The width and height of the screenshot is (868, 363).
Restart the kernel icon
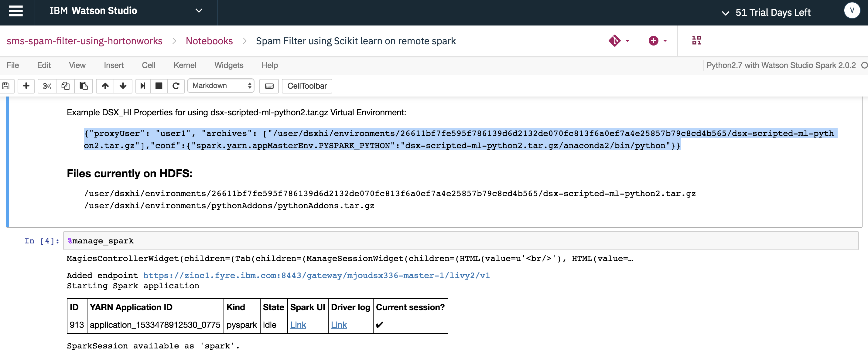176,86
